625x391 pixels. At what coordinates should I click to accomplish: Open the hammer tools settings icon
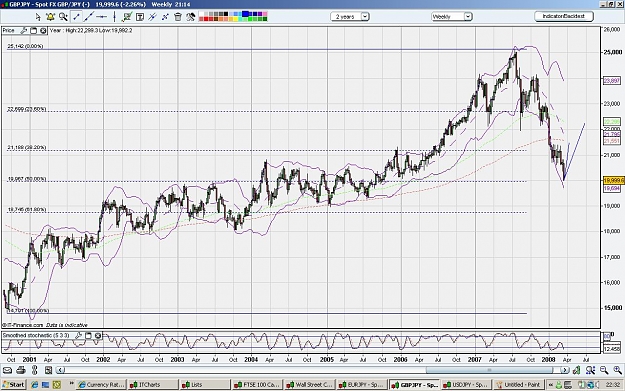191,17
